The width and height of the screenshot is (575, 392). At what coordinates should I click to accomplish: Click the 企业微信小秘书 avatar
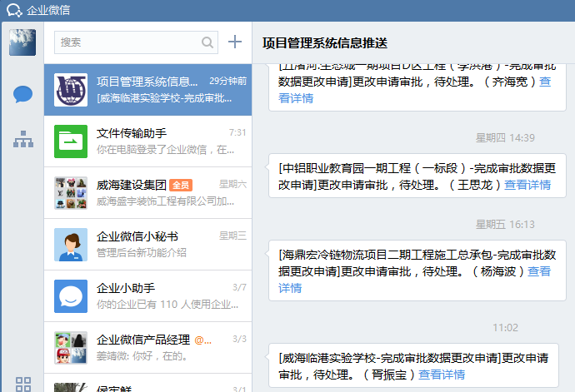[x=71, y=245]
